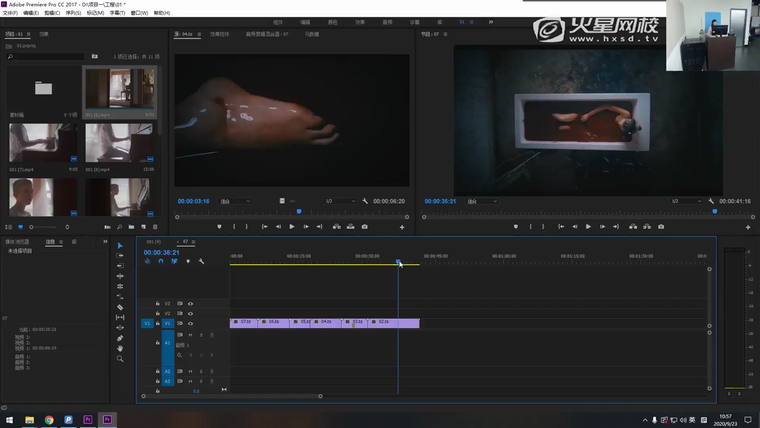The width and height of the screenshot is (760, 428).
Task: Activate the Pen tool
Action: coord(120,338)
